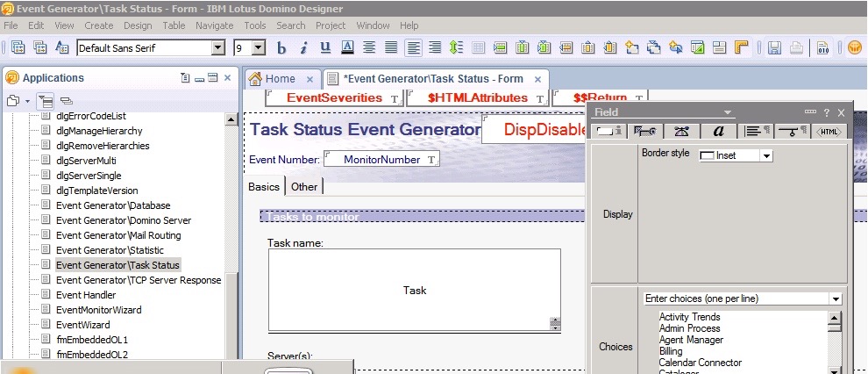Click the green line spacing arrows icon

tap(456, 48)
